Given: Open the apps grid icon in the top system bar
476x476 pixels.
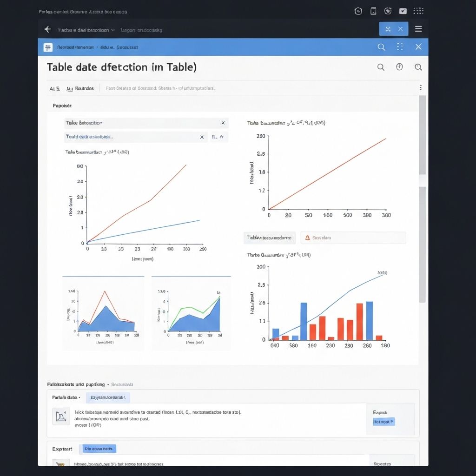Looking at the screenshot, I should (x=418, y=11).
